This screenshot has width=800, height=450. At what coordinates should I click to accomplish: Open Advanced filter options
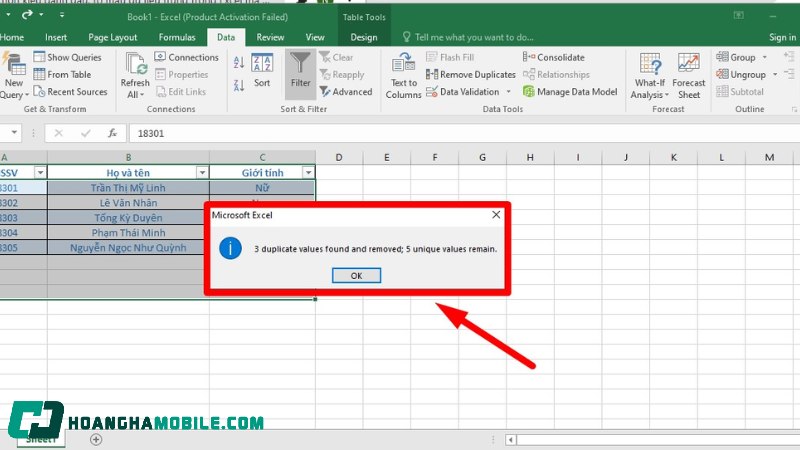click(346, 92)
